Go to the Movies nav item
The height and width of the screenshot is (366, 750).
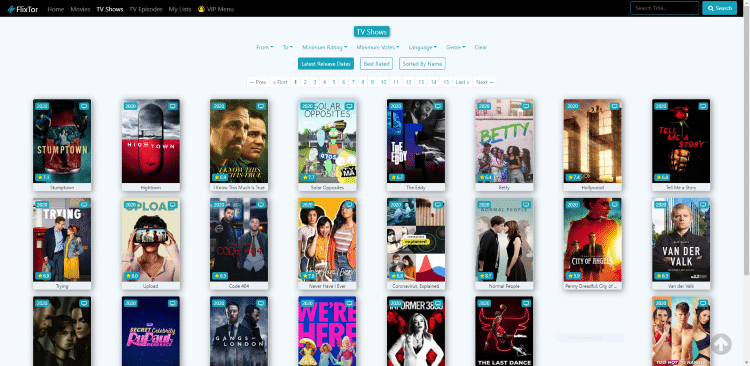click(x=80, y=9)
